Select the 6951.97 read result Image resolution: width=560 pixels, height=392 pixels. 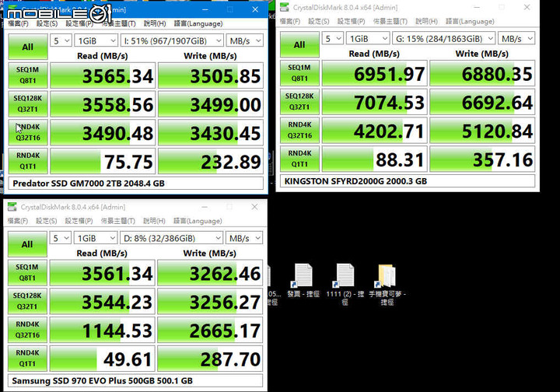point(375,73)
